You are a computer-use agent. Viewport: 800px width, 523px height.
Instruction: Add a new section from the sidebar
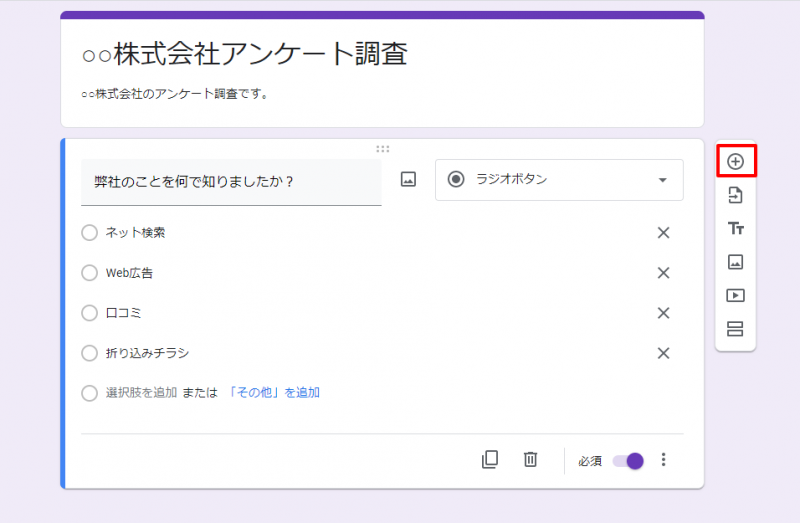735,329
